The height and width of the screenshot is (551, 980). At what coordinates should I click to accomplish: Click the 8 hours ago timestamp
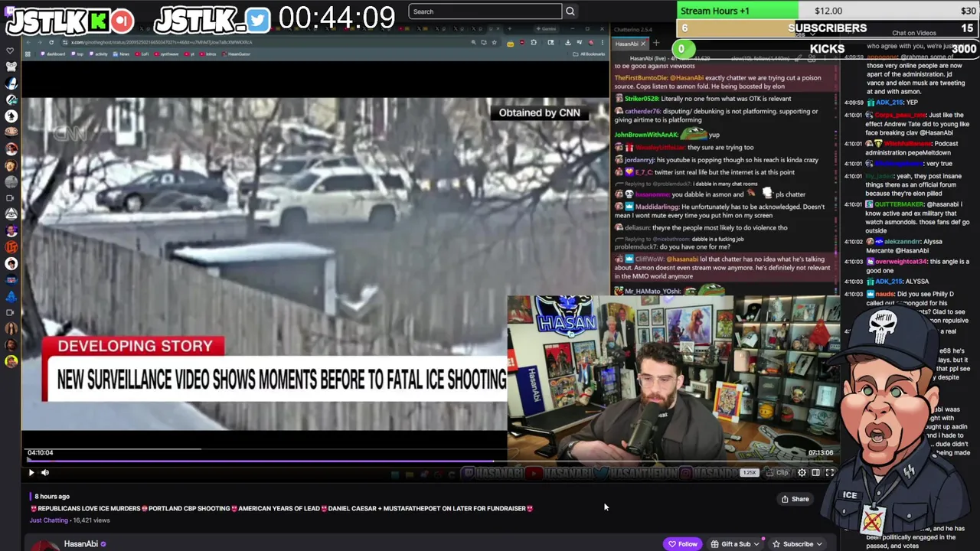tap(52, 497)
